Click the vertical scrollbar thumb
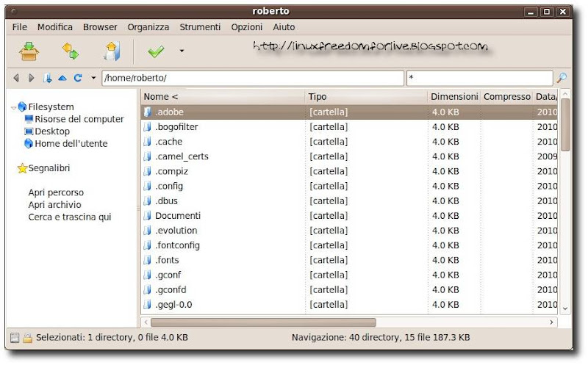This screenshot has width=588, height=365. [x=565, y=125]
